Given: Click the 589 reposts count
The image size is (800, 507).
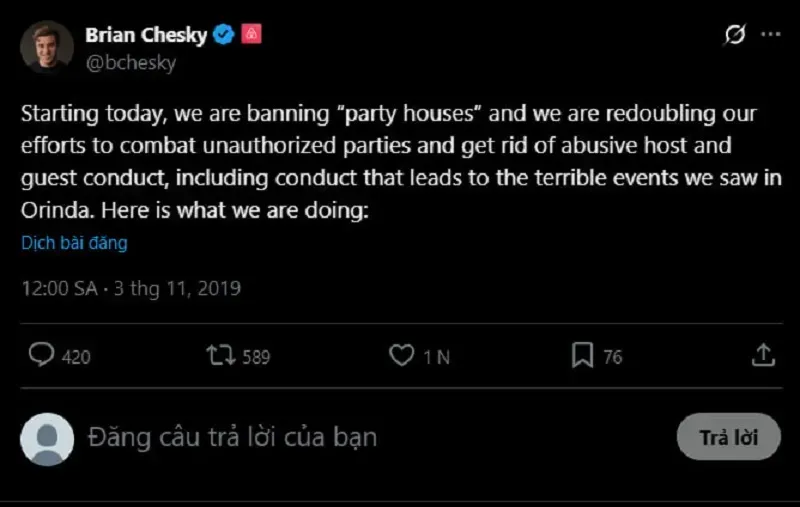Looking at the screenshot, I should 255,356.
